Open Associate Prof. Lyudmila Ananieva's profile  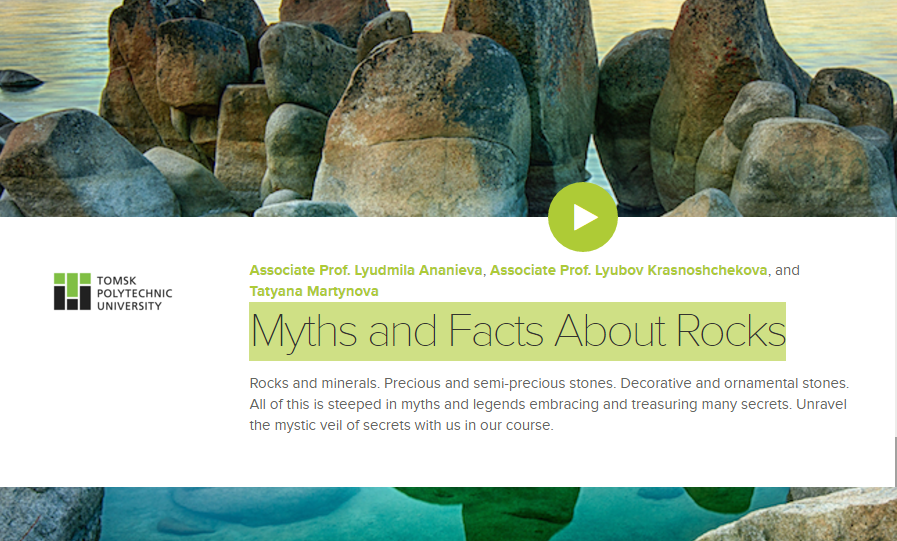coord(366,270)
